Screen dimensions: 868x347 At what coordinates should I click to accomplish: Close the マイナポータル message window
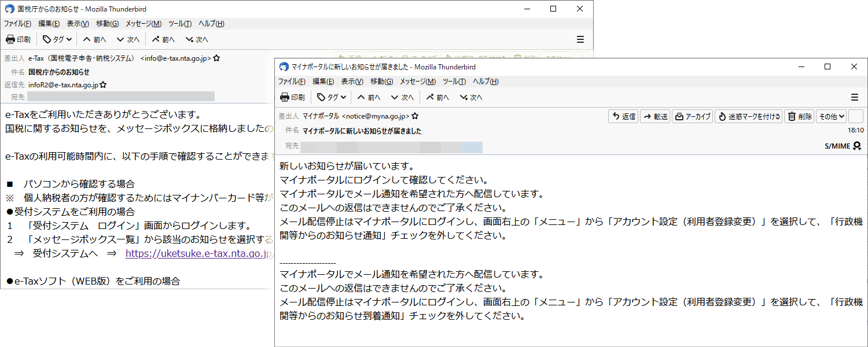[x=854, y=67]
